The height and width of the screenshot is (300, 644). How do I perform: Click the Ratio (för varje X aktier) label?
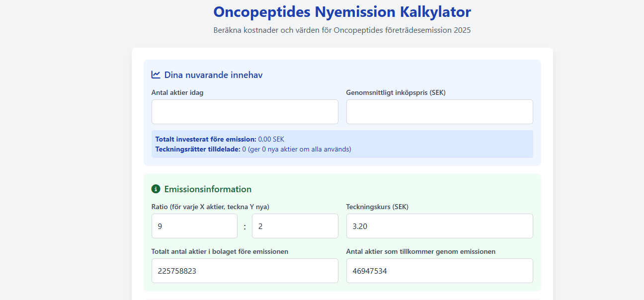point(210,207)
